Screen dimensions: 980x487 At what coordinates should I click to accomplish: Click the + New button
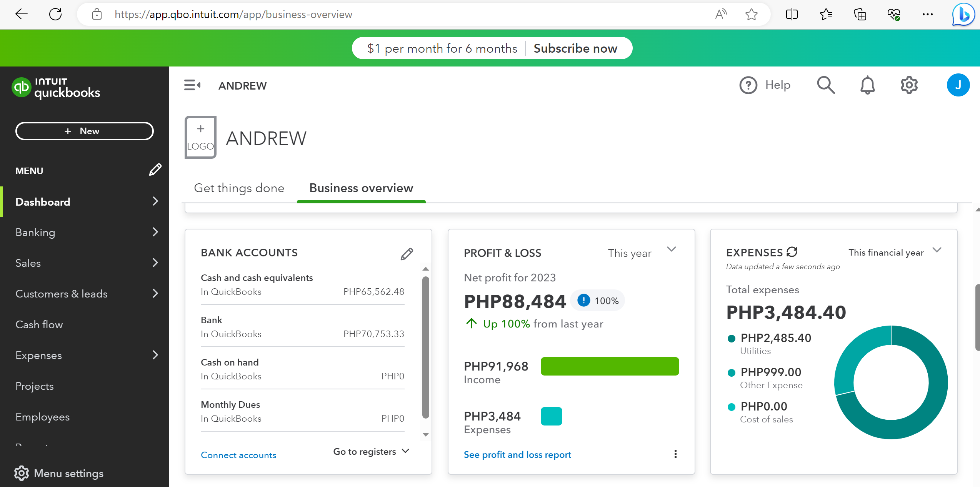[84, 131]
